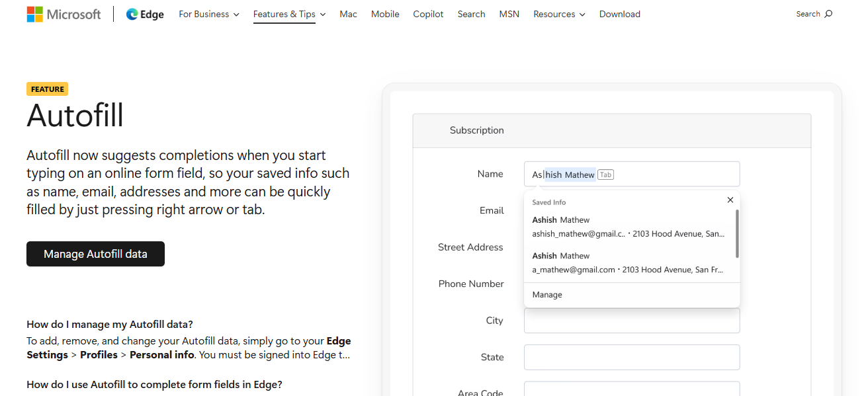The width and height of the screenshot is (868, 396).
Task: Click the Saved Info popup scrollbar
Action: pyautogui.click(x=737, y=234)
